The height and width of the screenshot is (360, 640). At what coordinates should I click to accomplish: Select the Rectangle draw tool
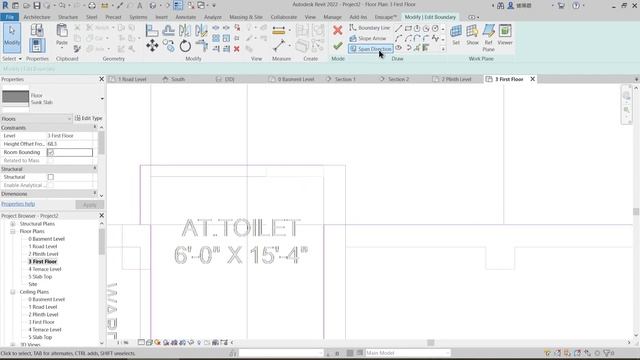[408, 29]
